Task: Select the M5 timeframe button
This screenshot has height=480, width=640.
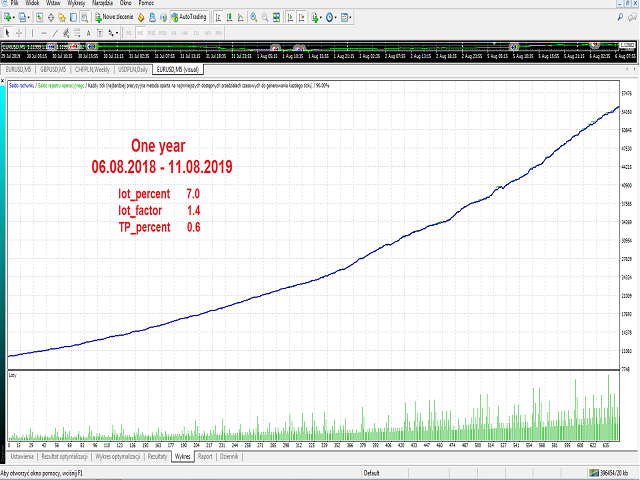Action: [140, 33]
